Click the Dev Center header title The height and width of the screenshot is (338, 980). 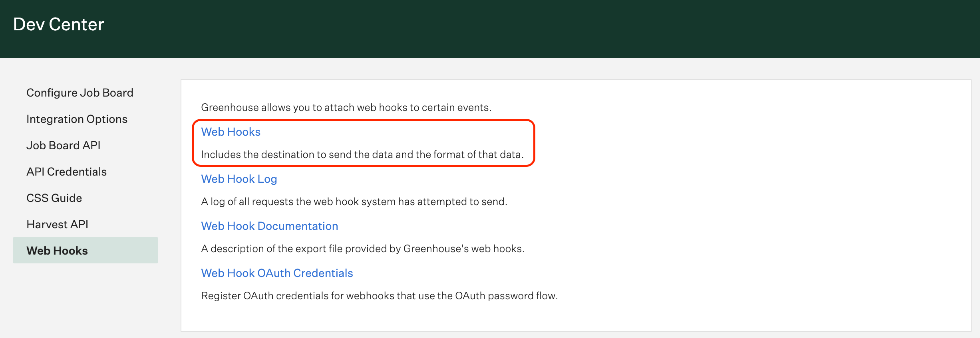pos(58,24)
